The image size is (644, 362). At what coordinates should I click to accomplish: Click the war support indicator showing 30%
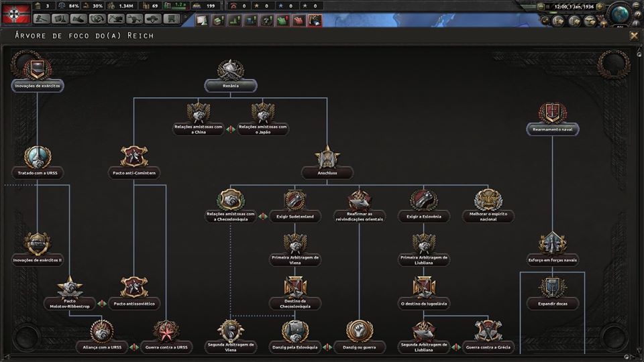click(93, 6)
